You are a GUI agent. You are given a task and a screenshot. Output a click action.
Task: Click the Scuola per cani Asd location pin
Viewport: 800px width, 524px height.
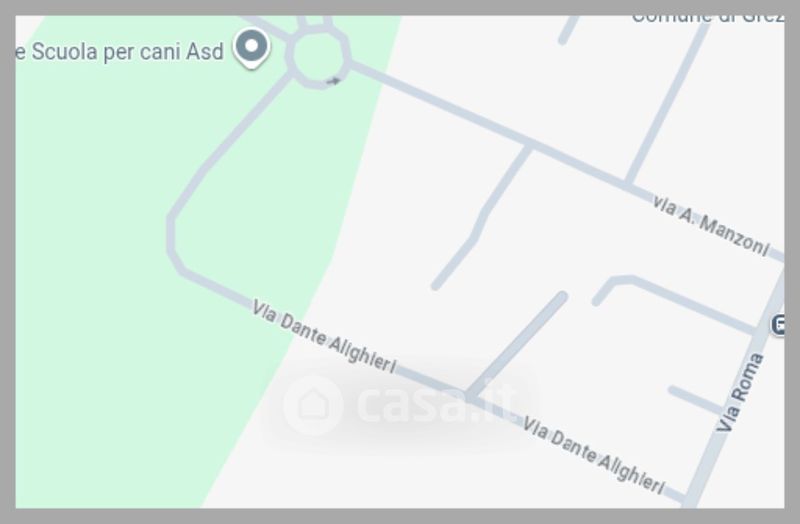click(x=252, y=48)
